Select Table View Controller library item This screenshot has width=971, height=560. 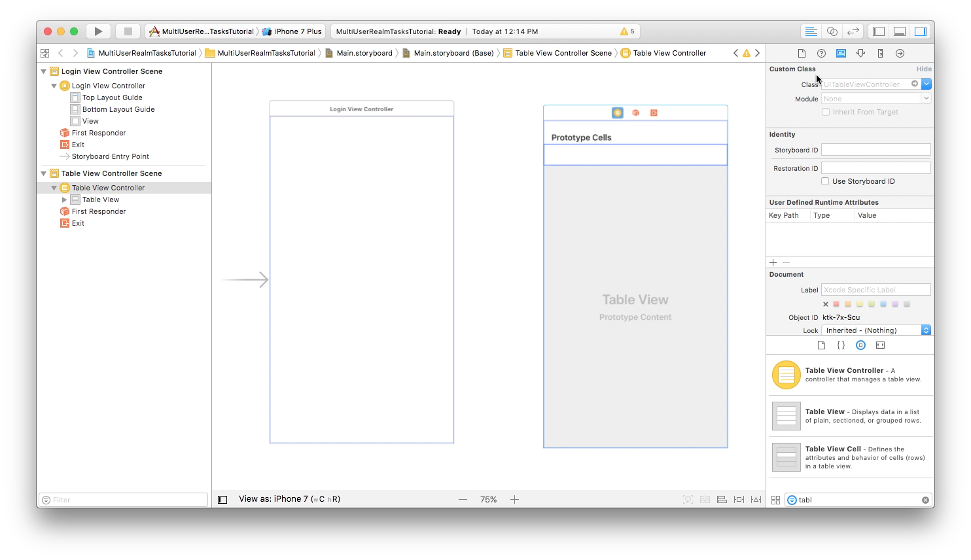click(x=850, y=375)
